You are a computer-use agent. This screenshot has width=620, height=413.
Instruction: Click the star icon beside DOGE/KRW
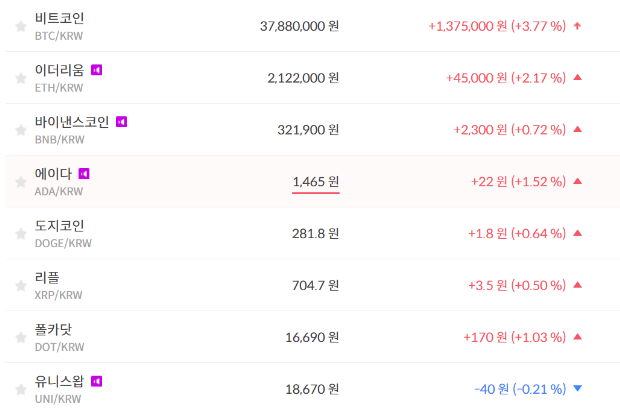[x=21, y=234]
